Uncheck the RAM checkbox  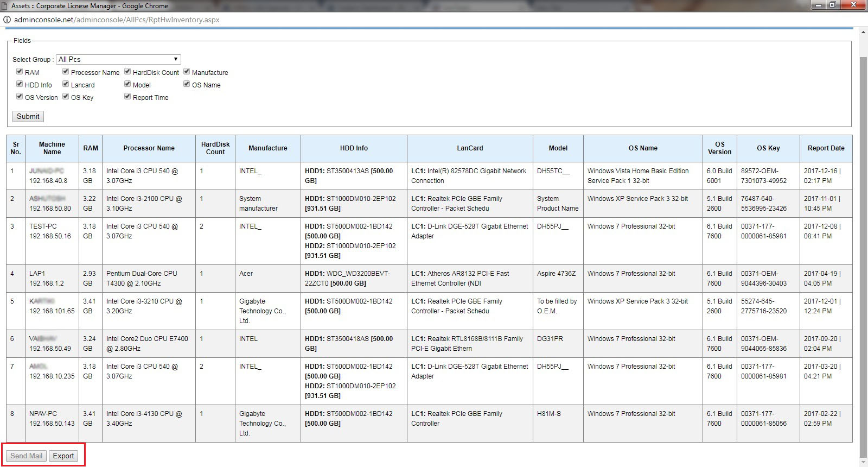(20, 72)
